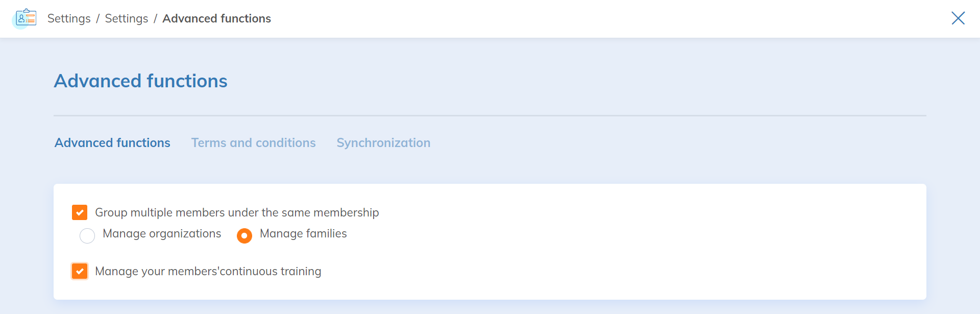The width and height of the screenshot is (980, 314).
Task: Close the Advanced functions panel
Action: [x=958, y=18]
